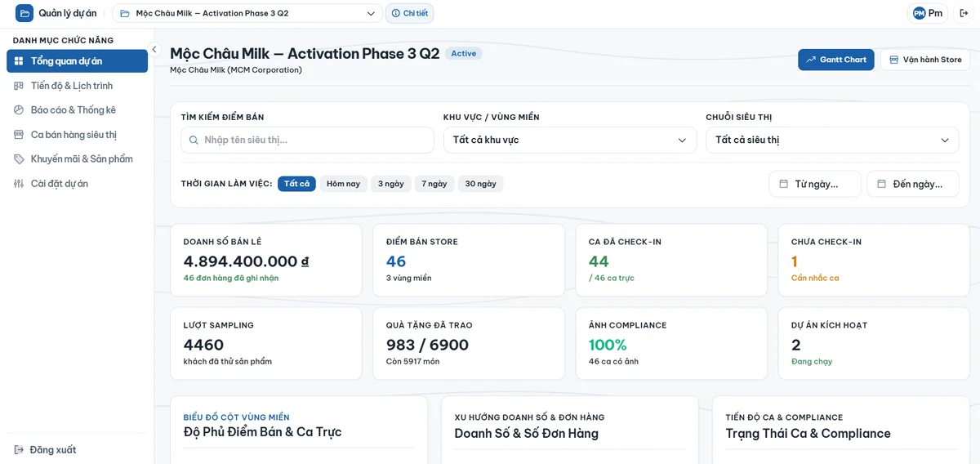The image size is (980, 464).
Task: Select the Hôm nay time filter
Action: [343, 184]
